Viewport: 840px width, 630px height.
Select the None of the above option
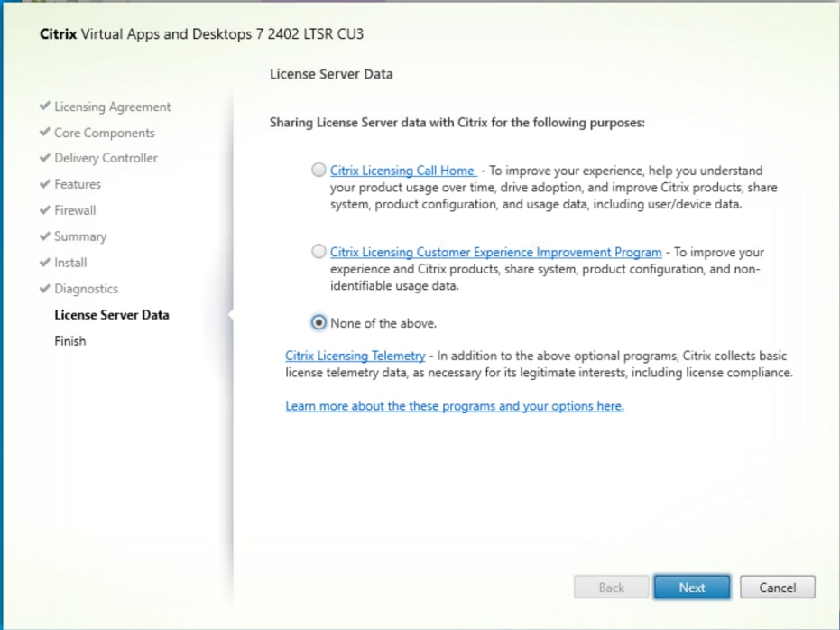(x=318, y=322)
